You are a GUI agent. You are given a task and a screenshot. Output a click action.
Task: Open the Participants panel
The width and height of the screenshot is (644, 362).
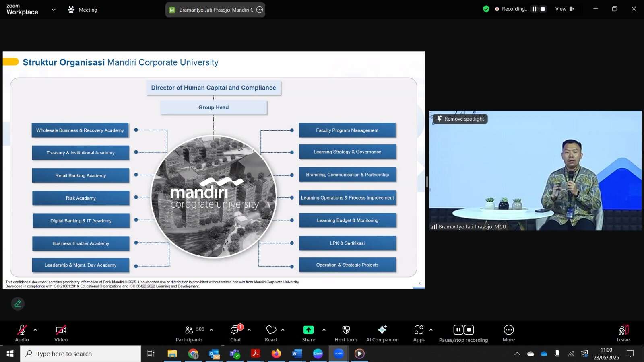pyautogui.click(x=189, y=333)
